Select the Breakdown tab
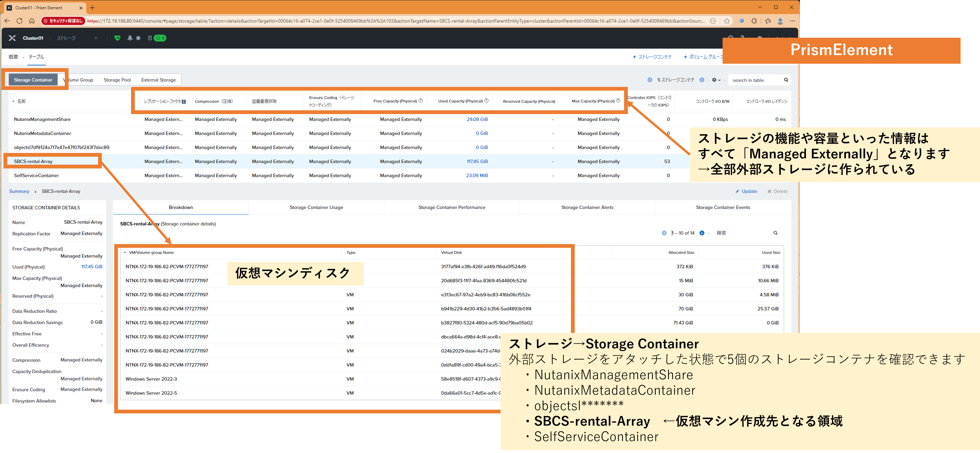Screen dimensions: 980x453 pyautogui.click(x=181, y=208)
